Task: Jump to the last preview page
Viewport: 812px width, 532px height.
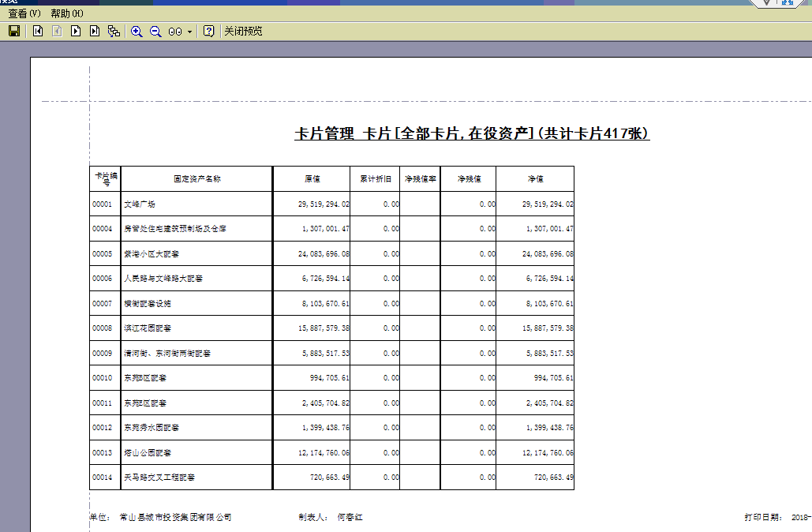Action: pos(94,31)
